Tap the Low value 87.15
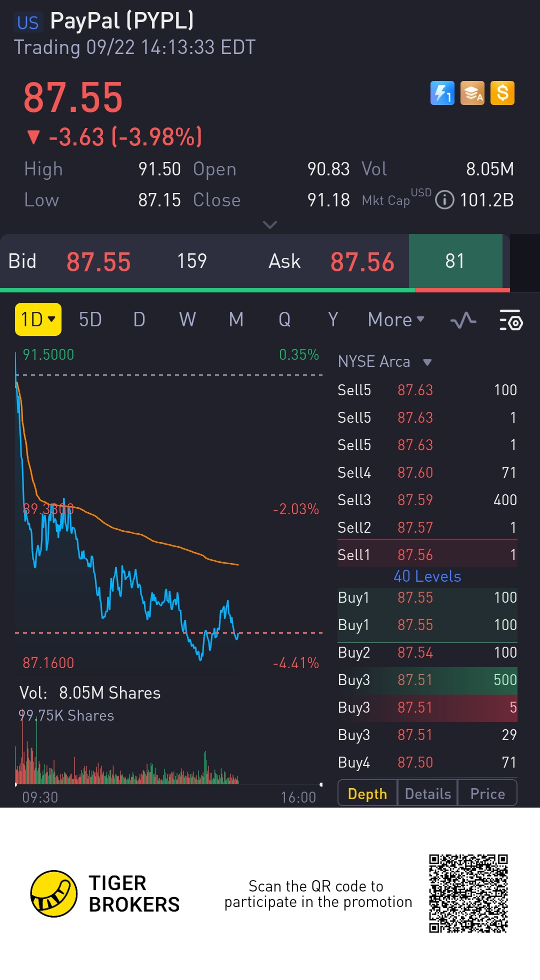The height and width of the screenshot is (980, 540). pyautogui.click(x=159, y=200)
